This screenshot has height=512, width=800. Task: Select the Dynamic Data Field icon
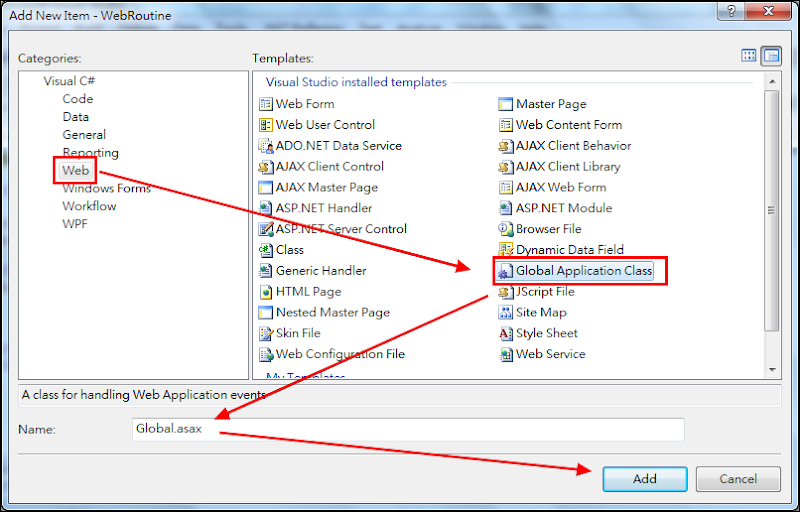coord(505,250)
